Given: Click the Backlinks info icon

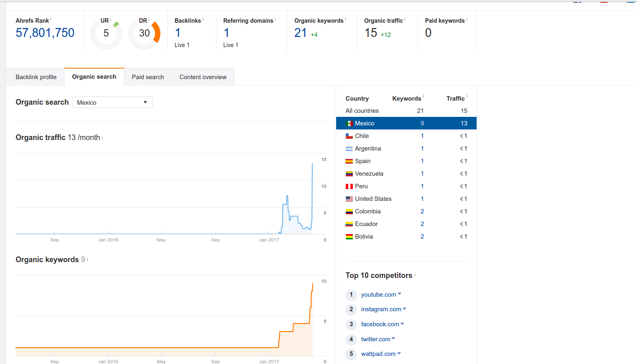Looking at the screenshot, I should 203,19.
